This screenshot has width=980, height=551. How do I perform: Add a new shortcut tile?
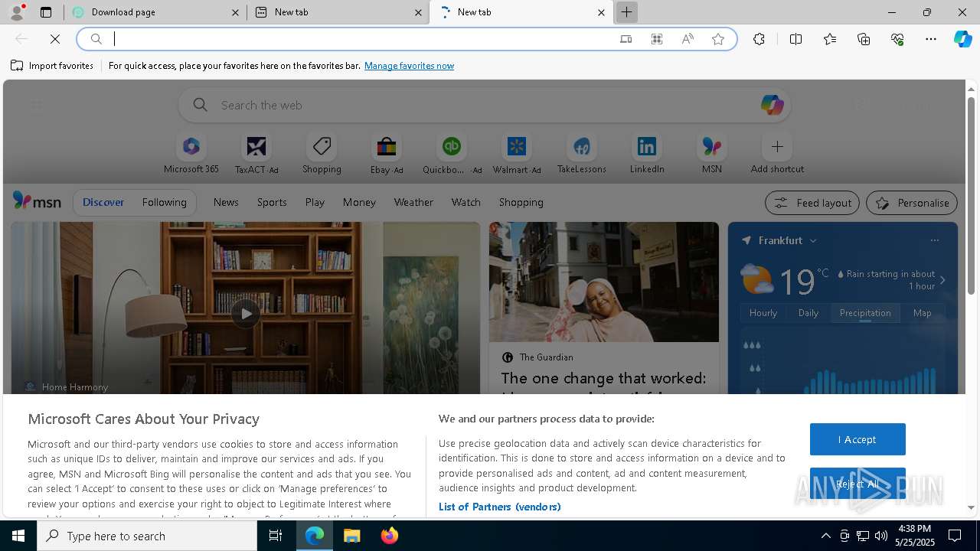point(777,154)
